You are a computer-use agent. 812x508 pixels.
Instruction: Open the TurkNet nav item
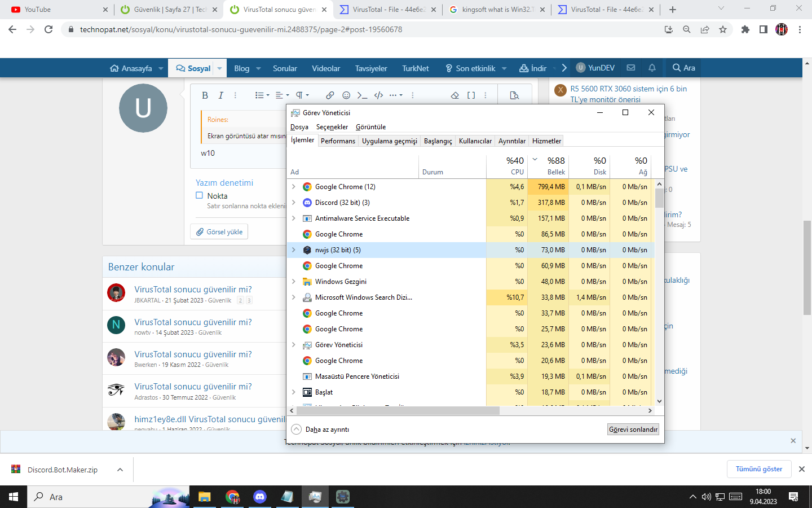click(x=416, y=68)
